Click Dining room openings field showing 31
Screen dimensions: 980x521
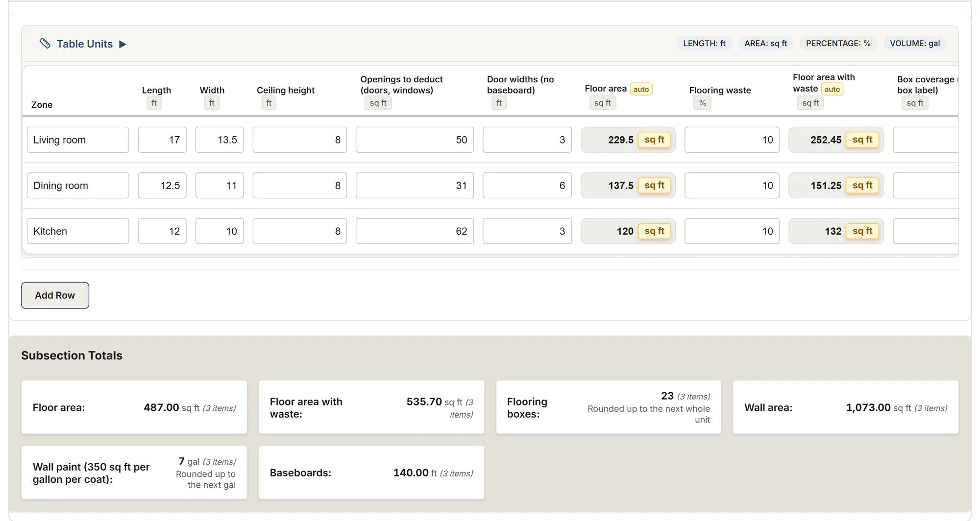click(x=415, y=186)
